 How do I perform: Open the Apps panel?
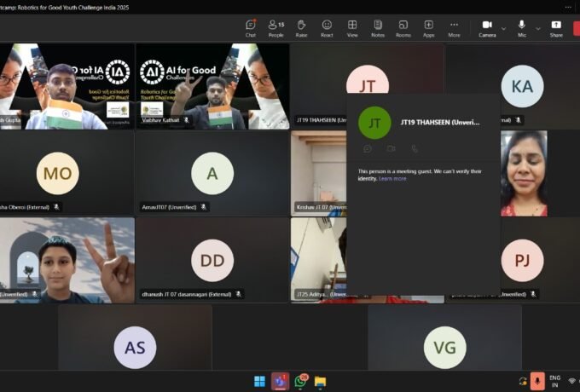click(429, 28)
